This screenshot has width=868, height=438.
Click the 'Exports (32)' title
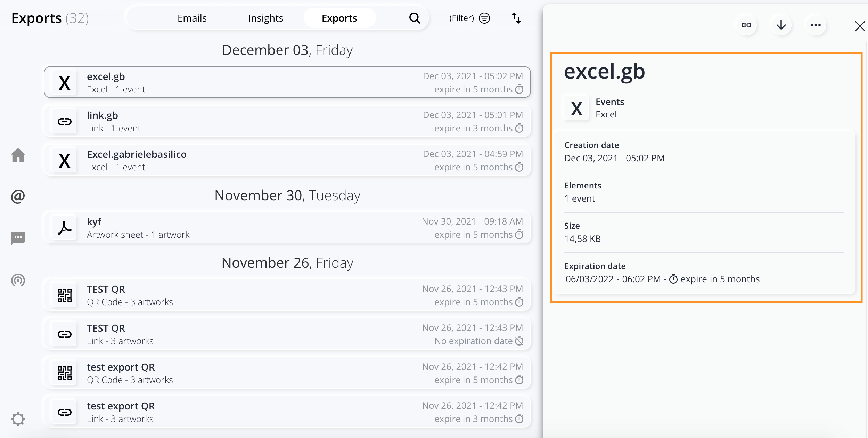click(50, 18)
